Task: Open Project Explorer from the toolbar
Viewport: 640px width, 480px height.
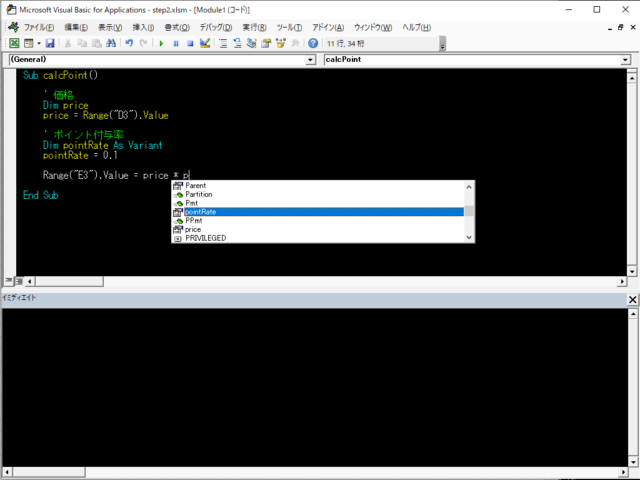Action: (224, 44)
